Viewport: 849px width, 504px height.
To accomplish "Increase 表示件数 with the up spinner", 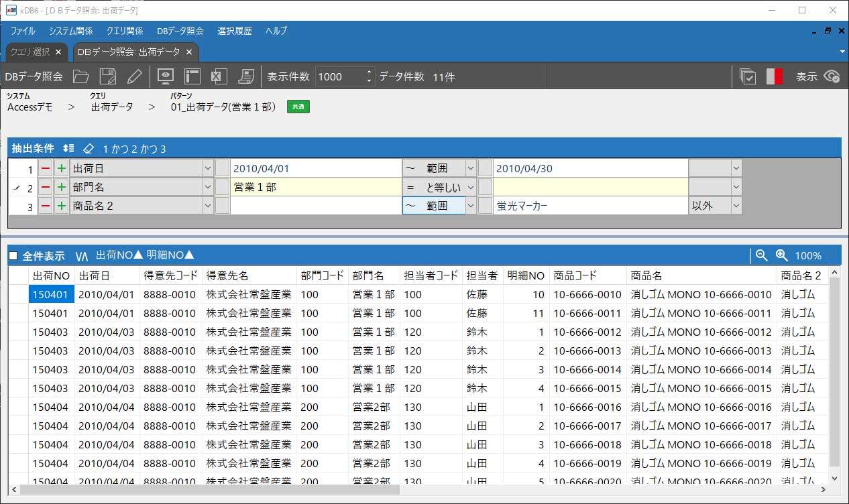I will (x=369, y=72).
